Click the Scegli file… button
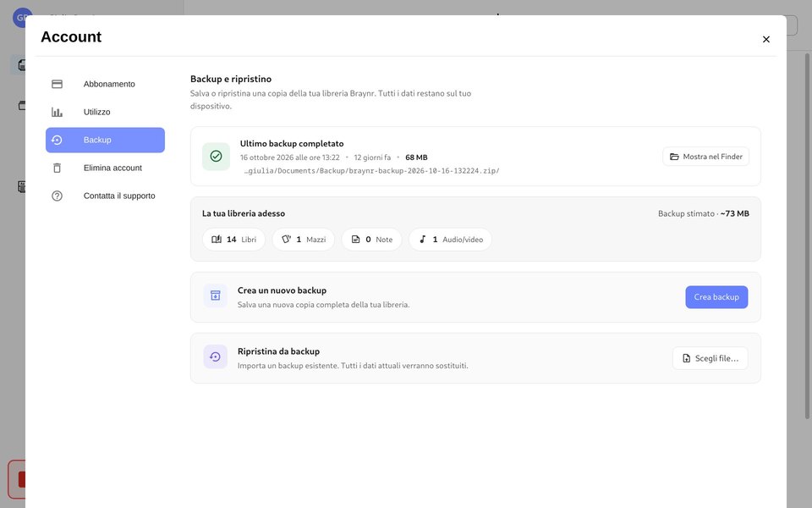The height and width of the screenshot is (508, 812). pos(710,358)
